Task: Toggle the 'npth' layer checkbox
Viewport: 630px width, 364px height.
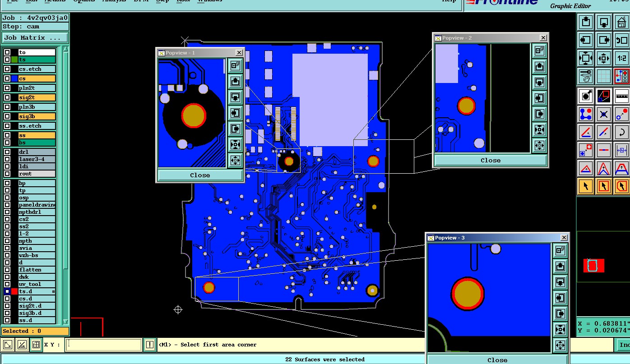Action: click(x=7, y=241)
